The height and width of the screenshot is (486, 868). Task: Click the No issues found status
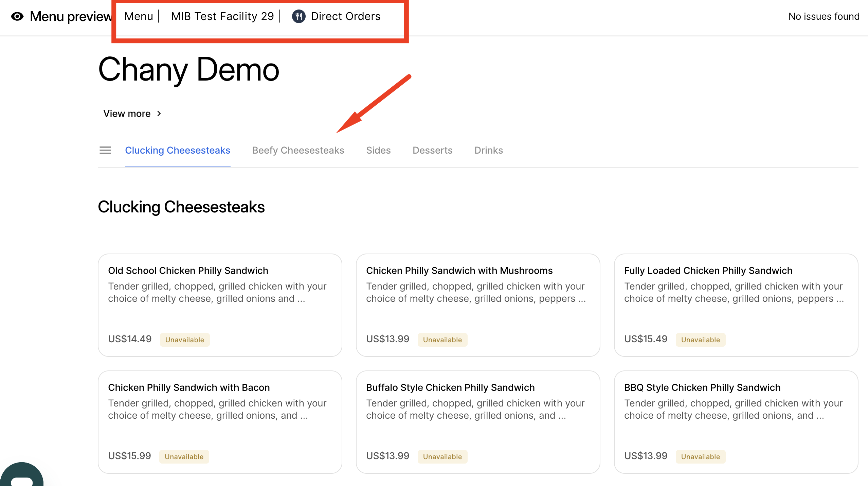(x=824, y=16)
